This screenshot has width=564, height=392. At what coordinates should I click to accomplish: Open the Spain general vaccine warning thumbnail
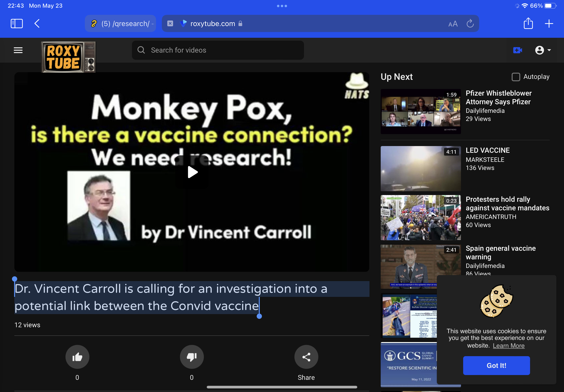pos(421,266)
